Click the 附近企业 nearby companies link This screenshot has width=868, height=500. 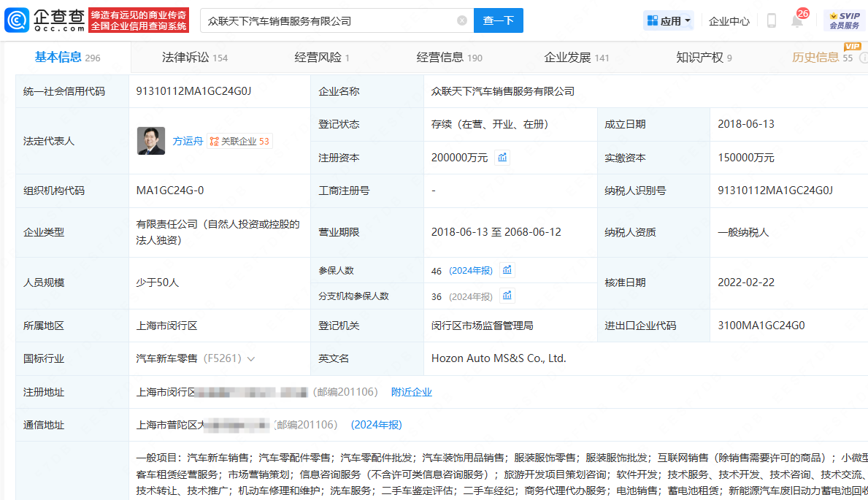(412, 392)
